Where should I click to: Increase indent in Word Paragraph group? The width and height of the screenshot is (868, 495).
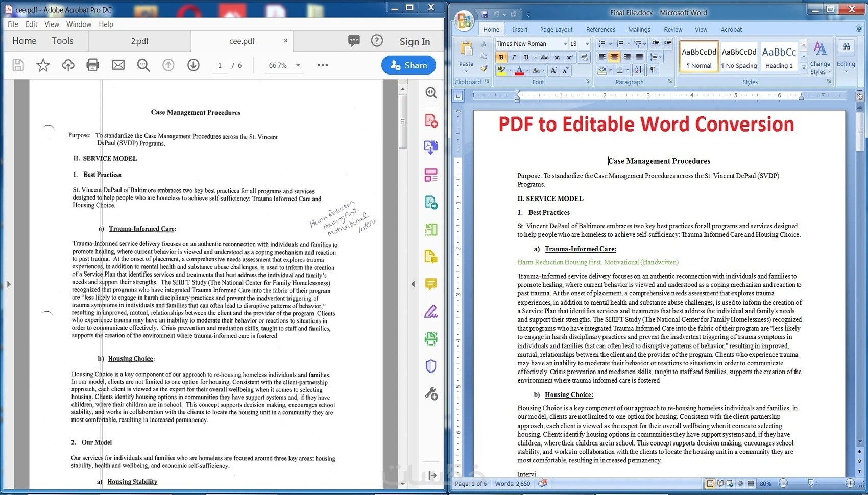click(667, 44)
